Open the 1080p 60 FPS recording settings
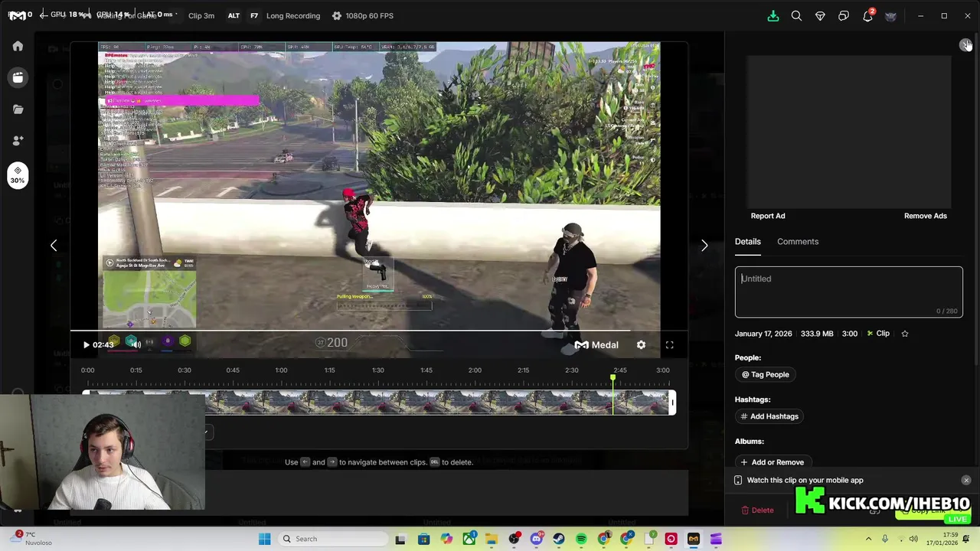The width and height of the screenshot is (980, 551). [x=362, y=15]
